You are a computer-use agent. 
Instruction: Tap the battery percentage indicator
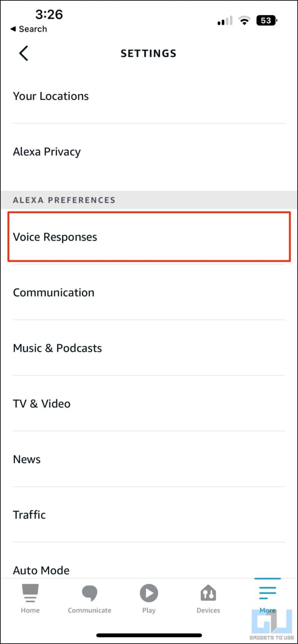(x=266, y=20)
